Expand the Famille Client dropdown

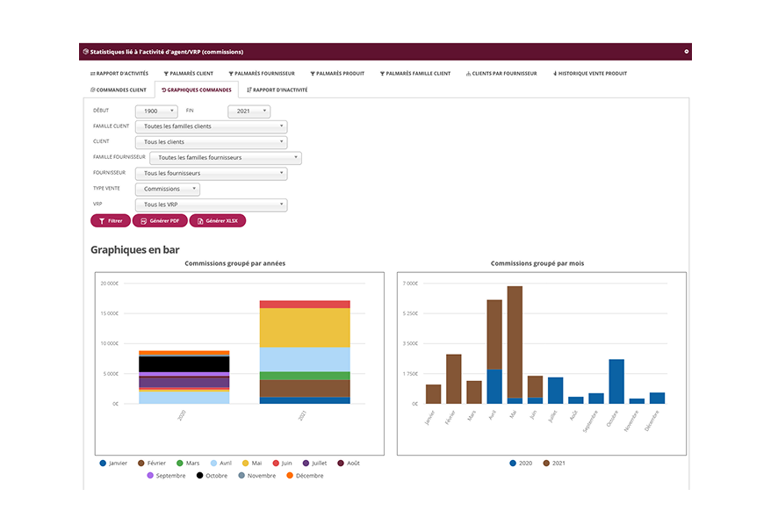point(211,126)
